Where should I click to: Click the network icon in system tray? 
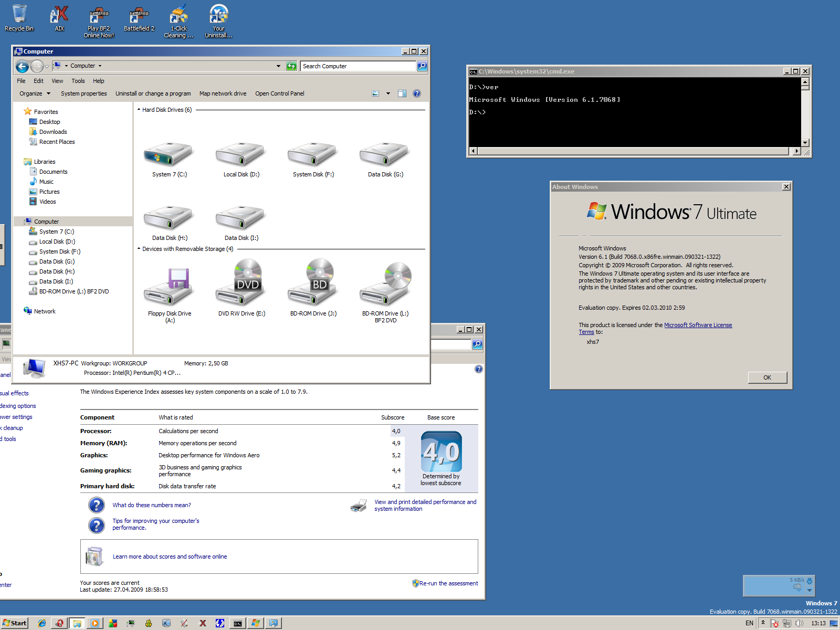click(x=786, y=623)
